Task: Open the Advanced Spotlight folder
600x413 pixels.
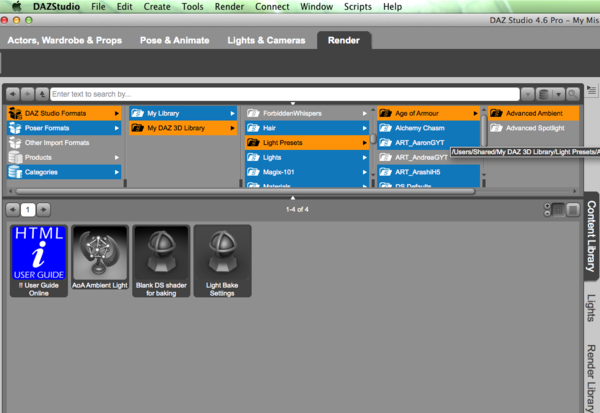Action: (534, 128)
